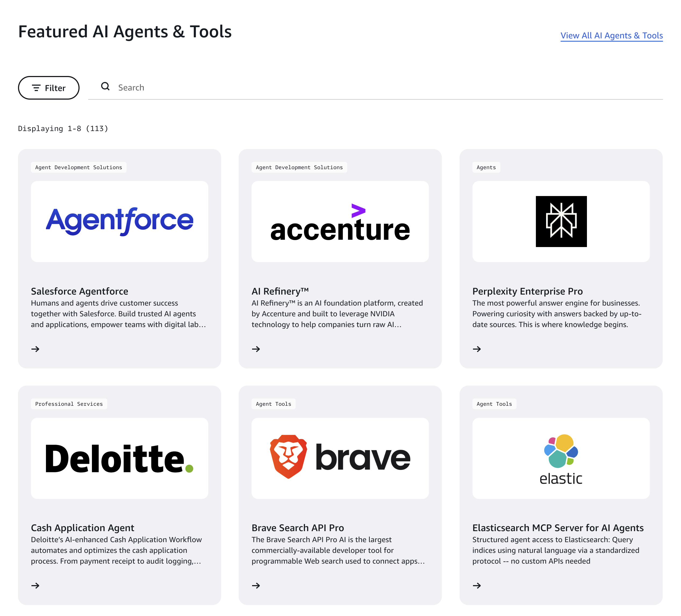Open the Salesforce Agentforce title

point(79,291)
